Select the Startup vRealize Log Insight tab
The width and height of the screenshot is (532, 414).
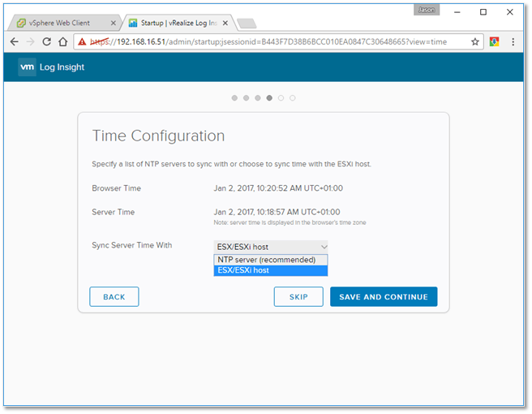178,23
